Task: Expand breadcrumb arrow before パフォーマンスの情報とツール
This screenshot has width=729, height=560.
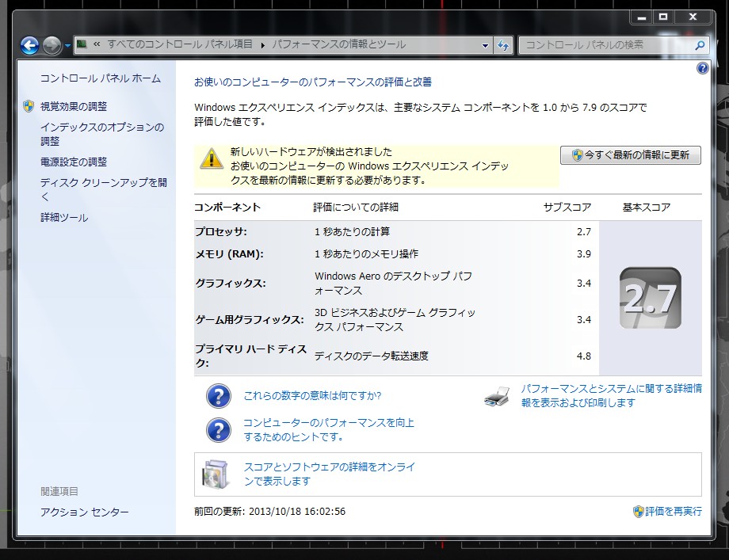Action: pos(263,45)
